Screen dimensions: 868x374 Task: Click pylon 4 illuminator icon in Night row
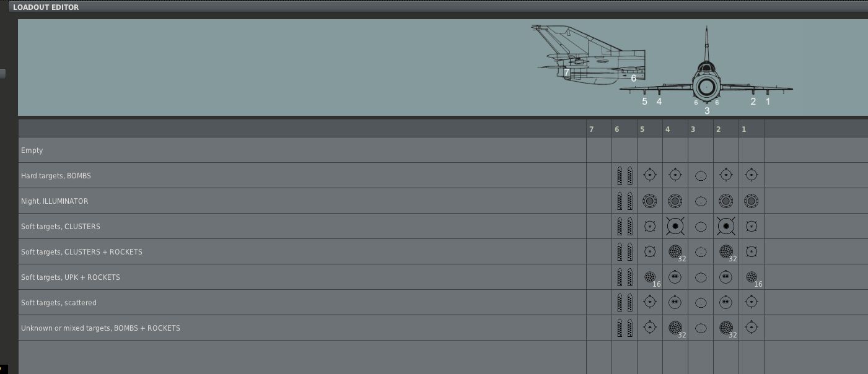click(x=675, y=201)
